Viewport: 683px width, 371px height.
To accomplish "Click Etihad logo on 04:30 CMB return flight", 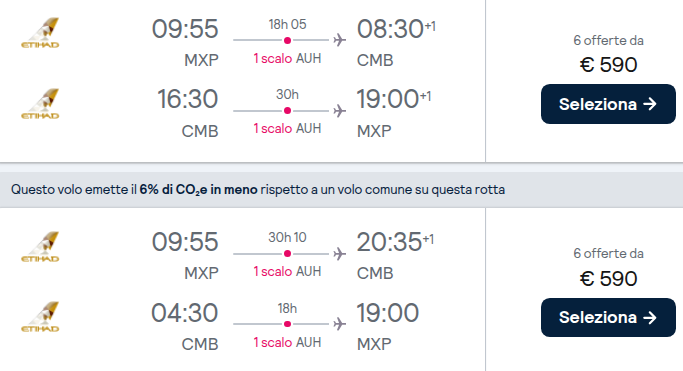I will [40, 317].
